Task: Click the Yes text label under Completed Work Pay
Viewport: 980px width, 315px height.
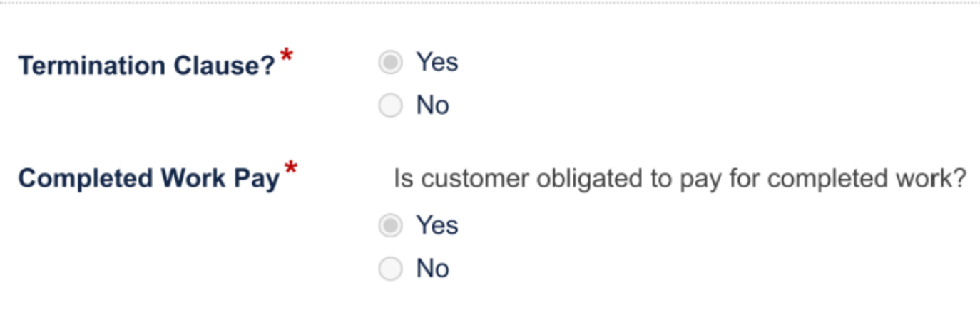Action: [x=437, y=226]
